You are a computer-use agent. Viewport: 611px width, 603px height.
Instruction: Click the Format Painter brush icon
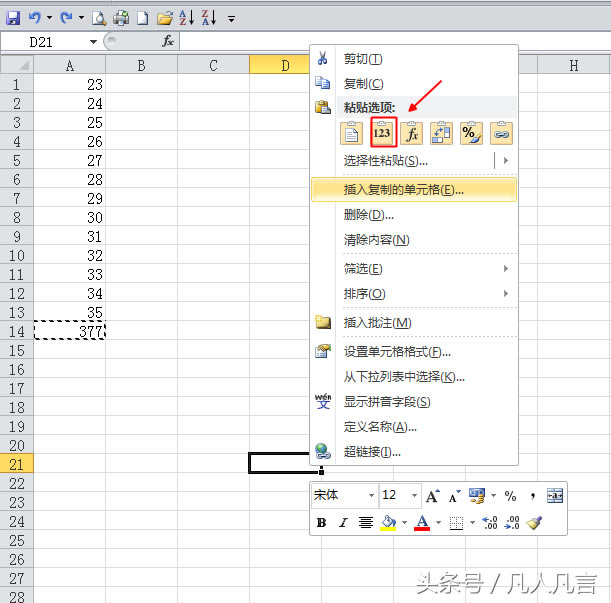(x=534, y=522)
